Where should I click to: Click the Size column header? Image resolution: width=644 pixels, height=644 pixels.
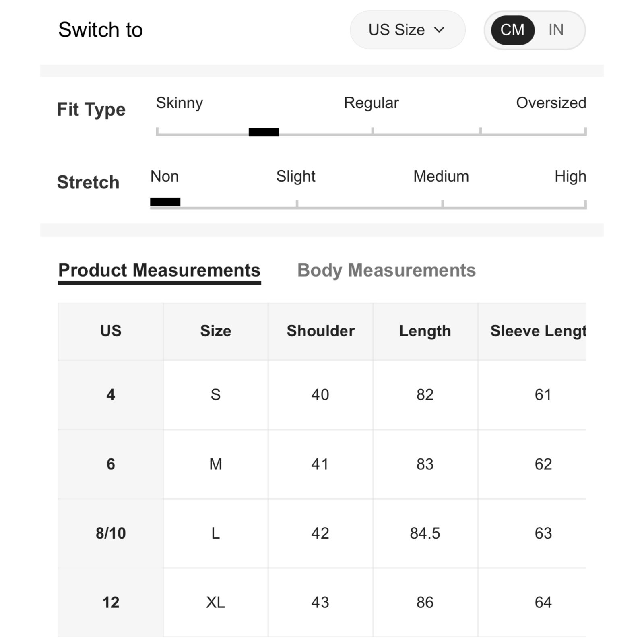click(216, 331)
